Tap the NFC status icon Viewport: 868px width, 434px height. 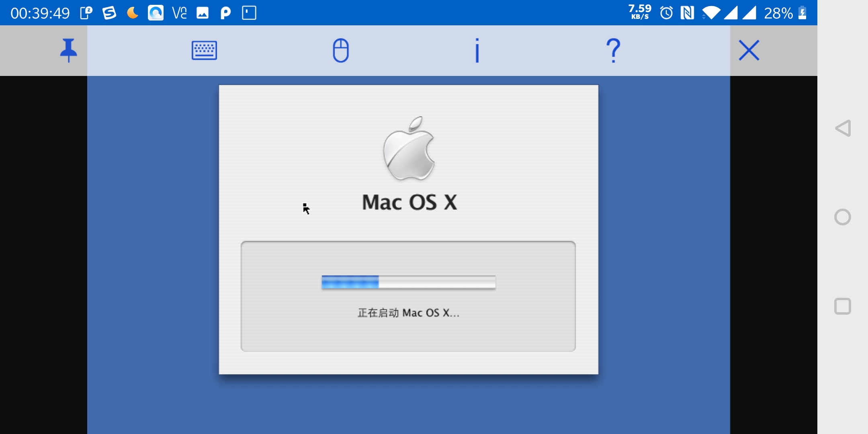(688, 13)
